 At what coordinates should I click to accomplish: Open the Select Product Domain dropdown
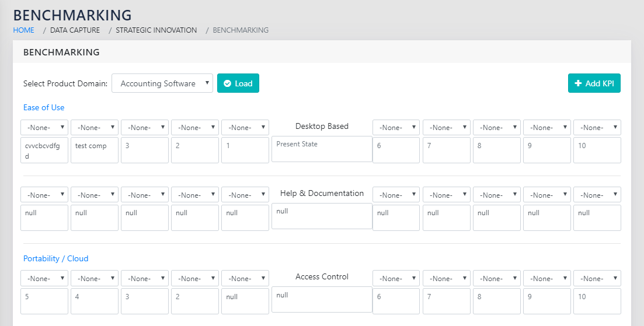(162, 83)
